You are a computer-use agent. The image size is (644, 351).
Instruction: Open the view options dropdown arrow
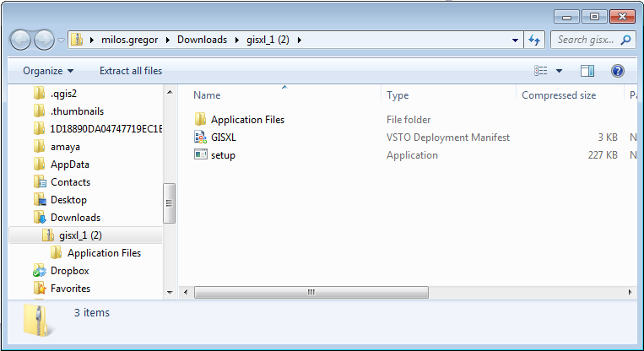(x=559, y=71)
